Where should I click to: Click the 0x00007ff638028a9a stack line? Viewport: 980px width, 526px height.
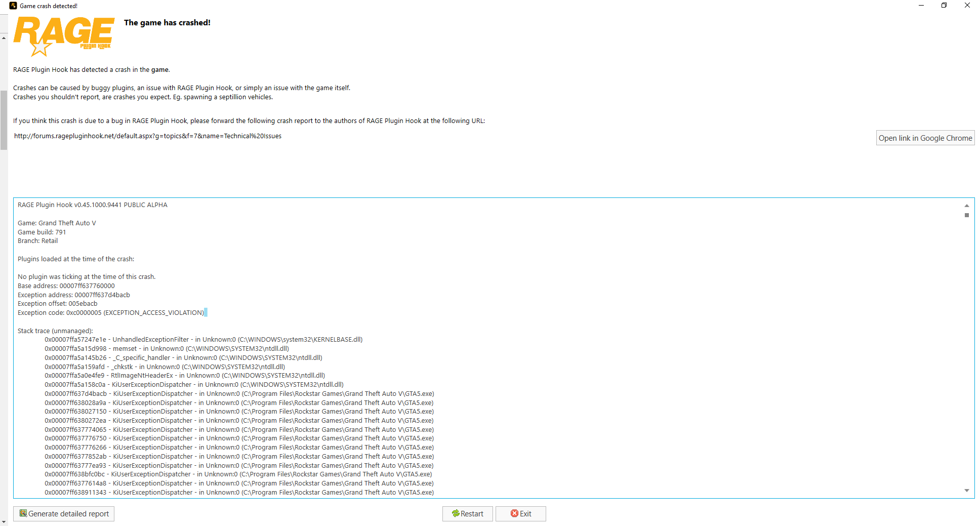click(239, 403)
